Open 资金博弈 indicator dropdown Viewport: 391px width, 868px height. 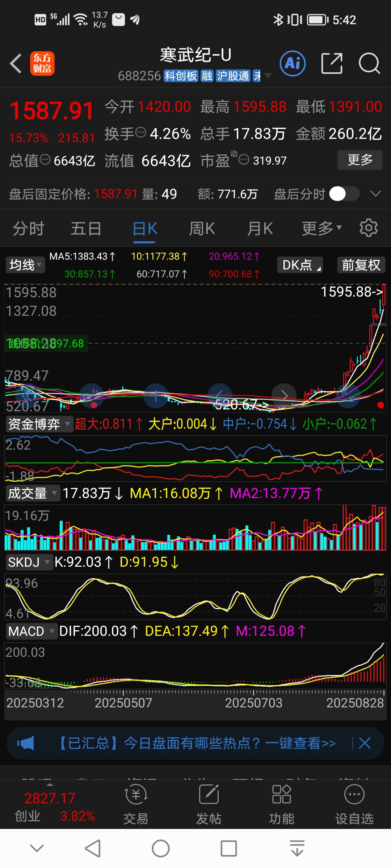(x=39, y=424)
